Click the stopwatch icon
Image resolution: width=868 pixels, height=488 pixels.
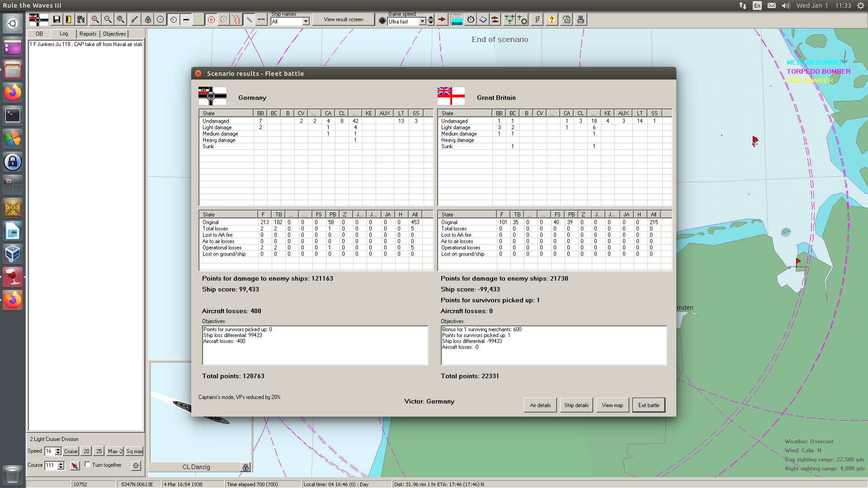point(471,19)
